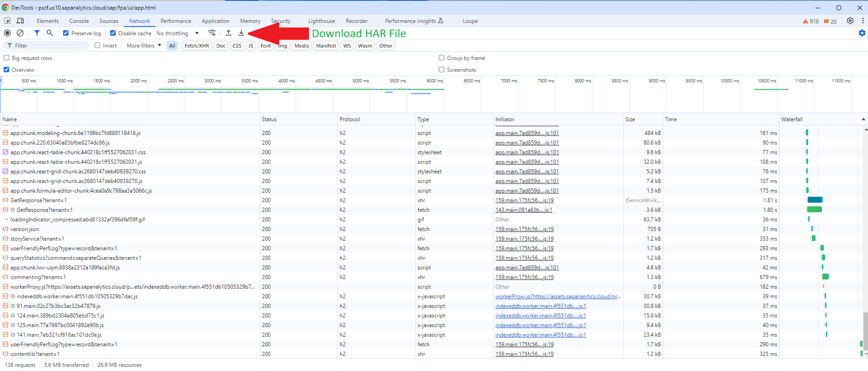The height and width of the screenshot is (371, 868).
Task: Click the Export HAR download icon
Action: (241, 33)
